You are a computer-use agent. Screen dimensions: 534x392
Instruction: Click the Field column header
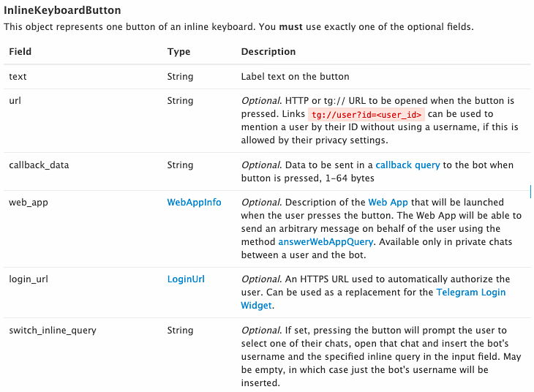20,52
